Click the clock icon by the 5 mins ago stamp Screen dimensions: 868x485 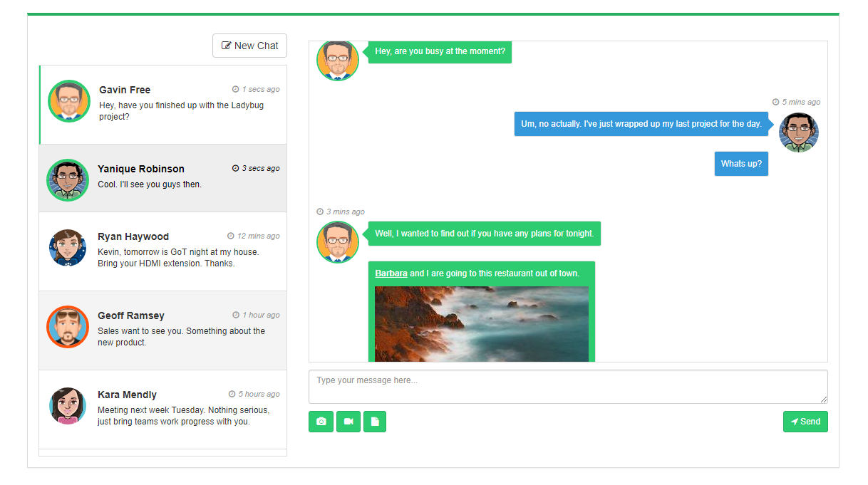(775, 102)
